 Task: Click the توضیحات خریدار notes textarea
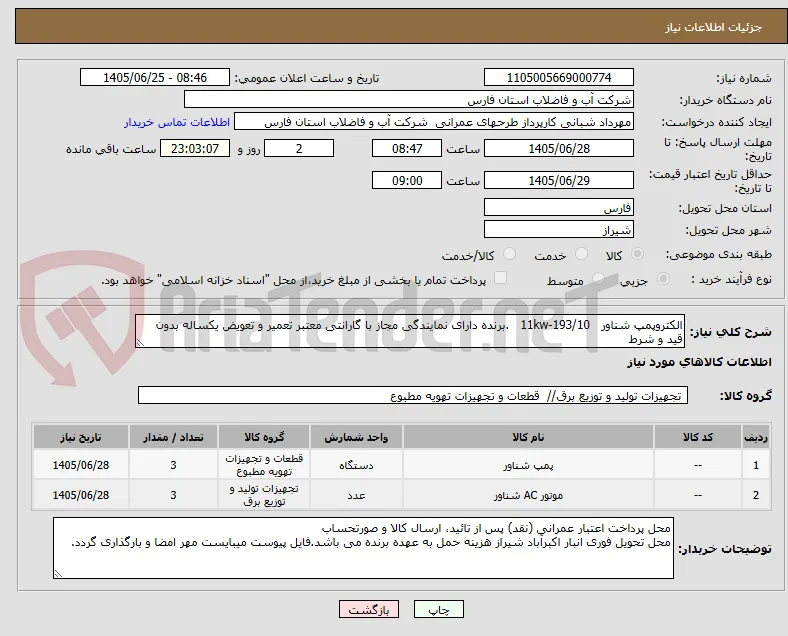[x=363, y=548]
